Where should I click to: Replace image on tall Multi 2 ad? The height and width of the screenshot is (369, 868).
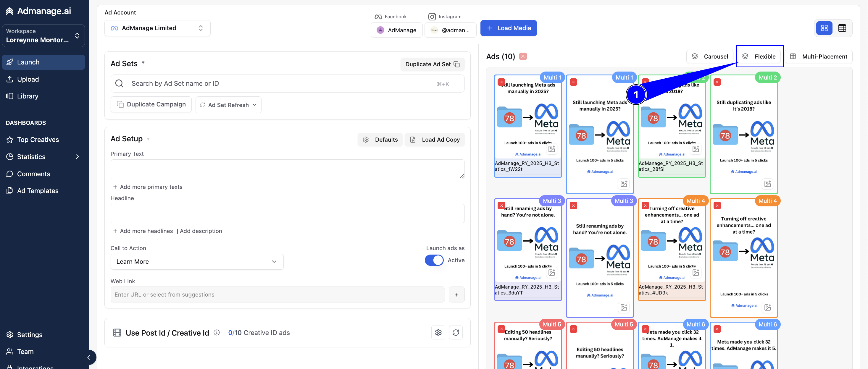768,184
